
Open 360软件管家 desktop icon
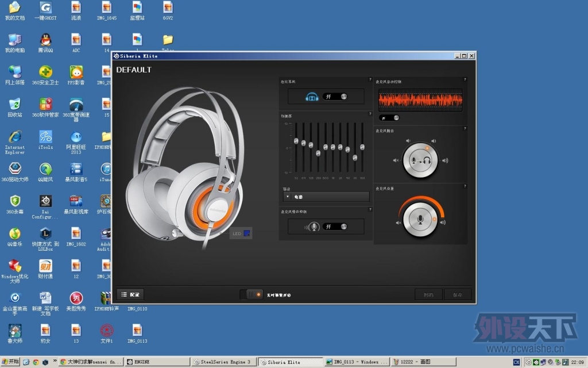pyautogui.click(x=45, y=108)
